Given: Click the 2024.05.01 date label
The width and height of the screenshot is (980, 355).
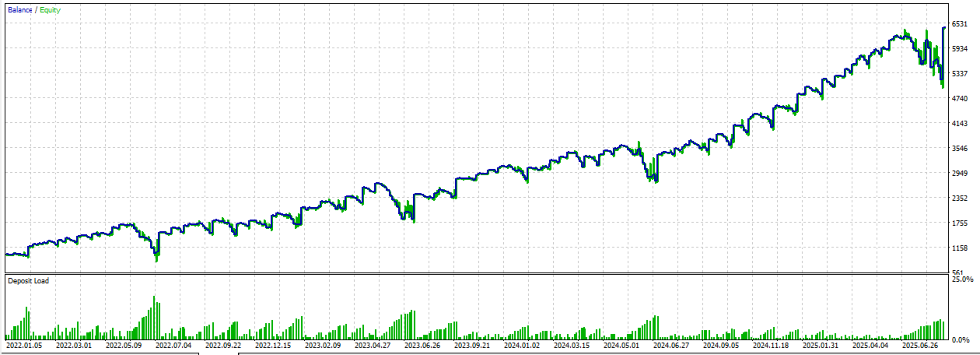Looking at the screenshot, I should (x=621, y=344).
